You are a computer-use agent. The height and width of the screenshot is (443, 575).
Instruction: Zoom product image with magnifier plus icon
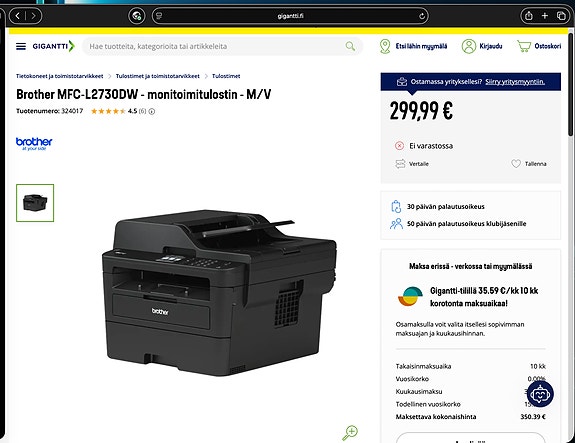coord(350,433)
